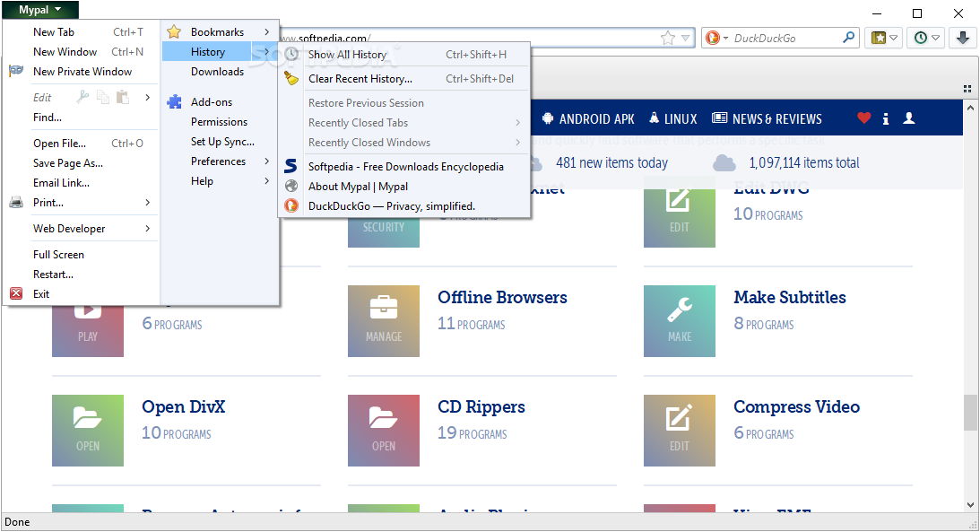
Task: Click the OPEN folder tile beside Open DivX
Action: pos(88,431)
